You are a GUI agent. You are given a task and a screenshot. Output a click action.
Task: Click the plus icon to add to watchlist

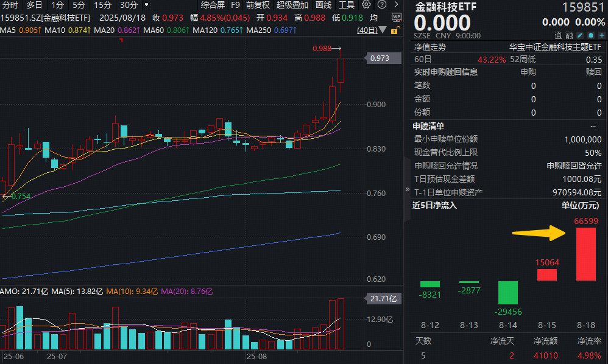coord(603,35)
